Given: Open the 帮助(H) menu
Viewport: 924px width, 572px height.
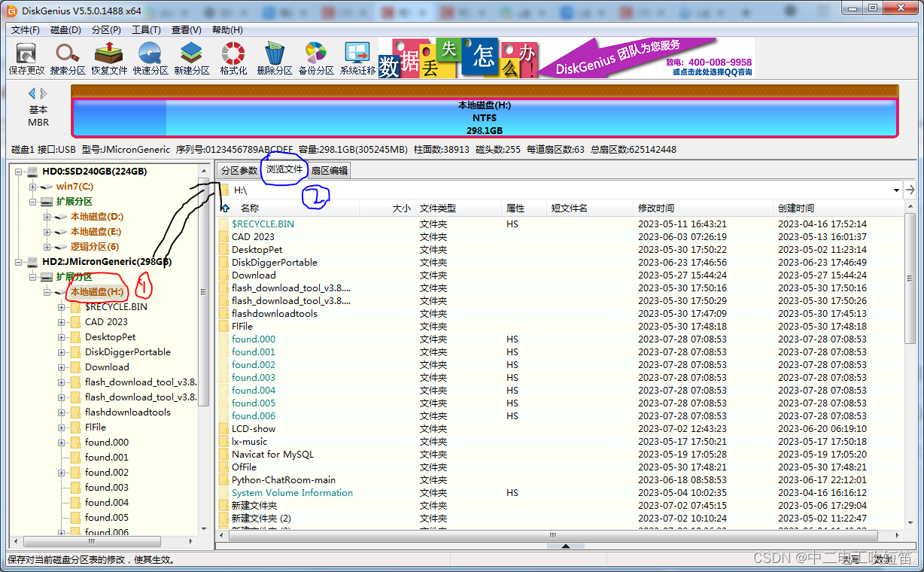Looking at the screenshot, I should click(227, 30).
